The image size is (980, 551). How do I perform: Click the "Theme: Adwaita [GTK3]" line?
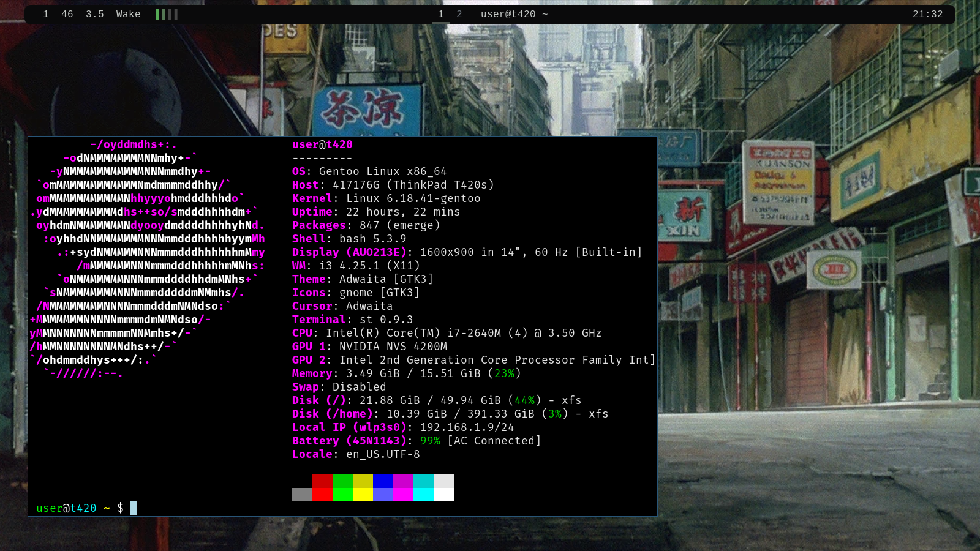pos(363,279)
